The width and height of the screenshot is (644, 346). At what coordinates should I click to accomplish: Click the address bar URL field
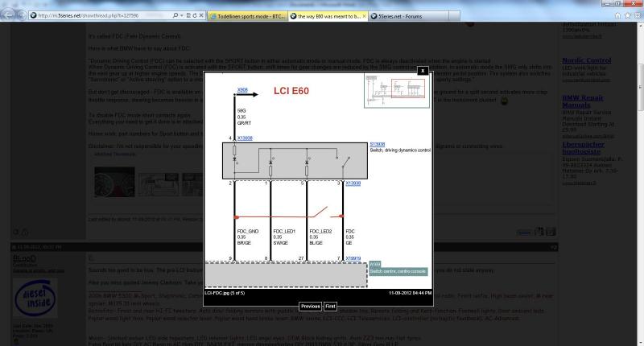tap(97, 15)
